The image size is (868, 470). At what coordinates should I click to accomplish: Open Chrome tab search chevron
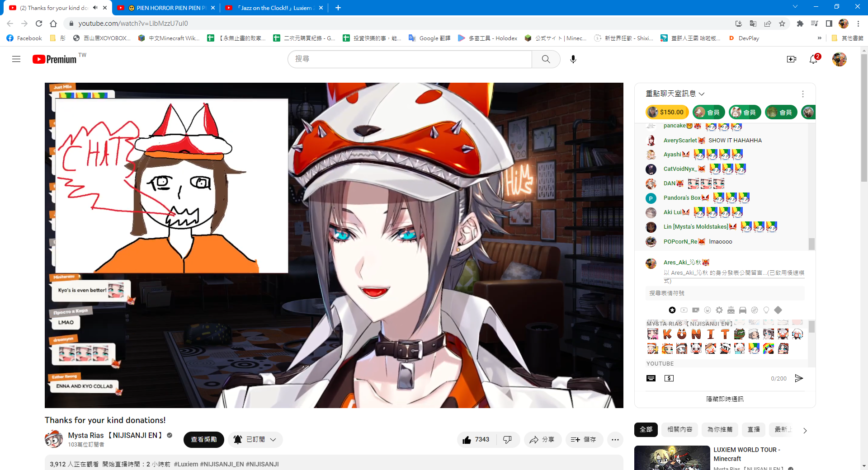pos(795,6)
